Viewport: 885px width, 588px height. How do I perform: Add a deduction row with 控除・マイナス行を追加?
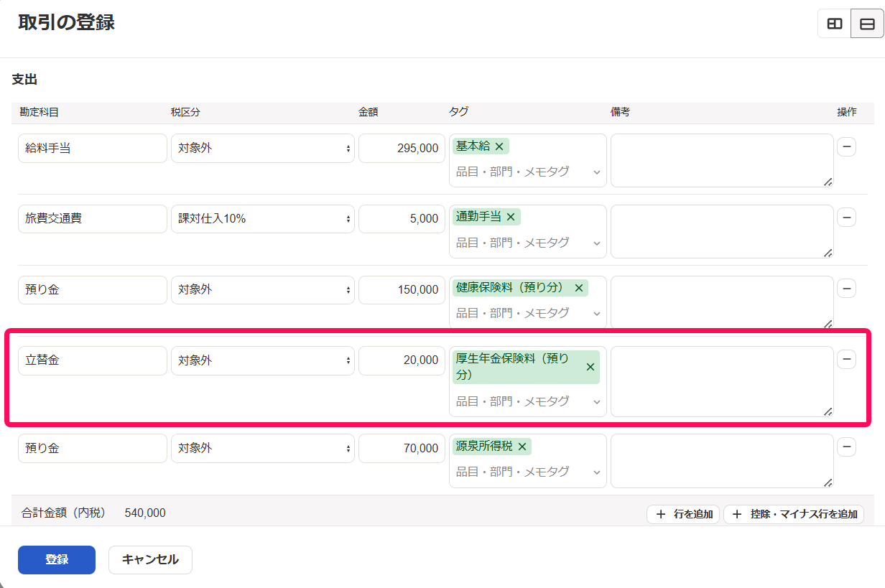pyautogui.click(x=794, y=514)
